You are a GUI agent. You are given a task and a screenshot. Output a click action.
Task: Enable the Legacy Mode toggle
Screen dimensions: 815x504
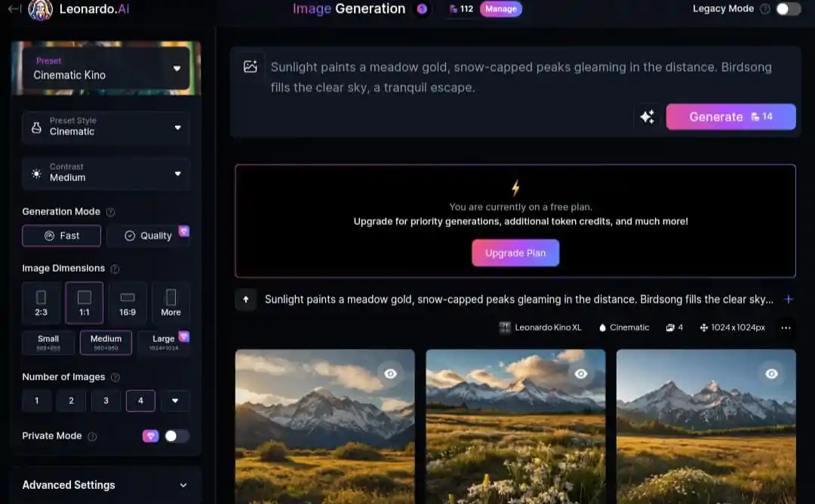788,9
